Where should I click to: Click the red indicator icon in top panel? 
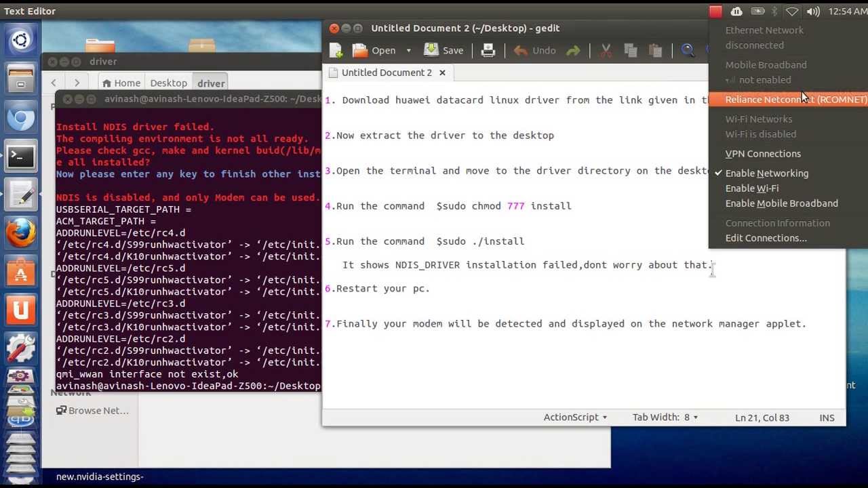pos(715,12)
